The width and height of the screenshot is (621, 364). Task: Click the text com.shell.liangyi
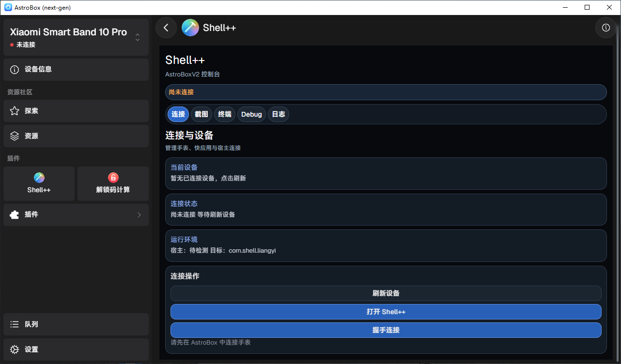pos(251,250)
